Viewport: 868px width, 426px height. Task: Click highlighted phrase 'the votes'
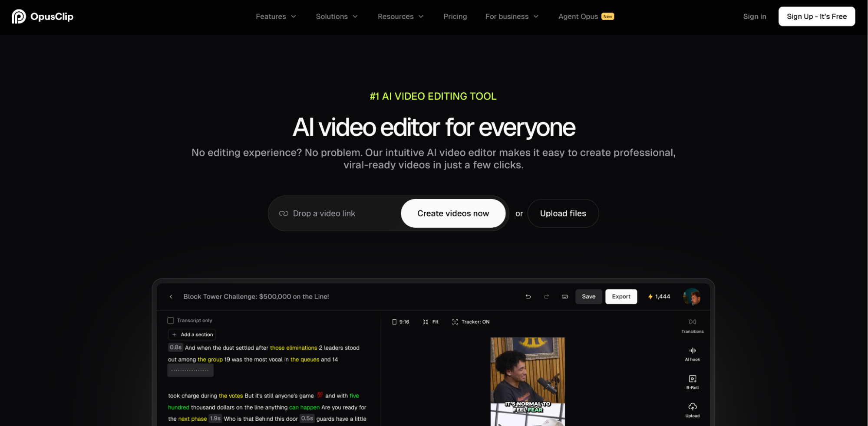231,396
